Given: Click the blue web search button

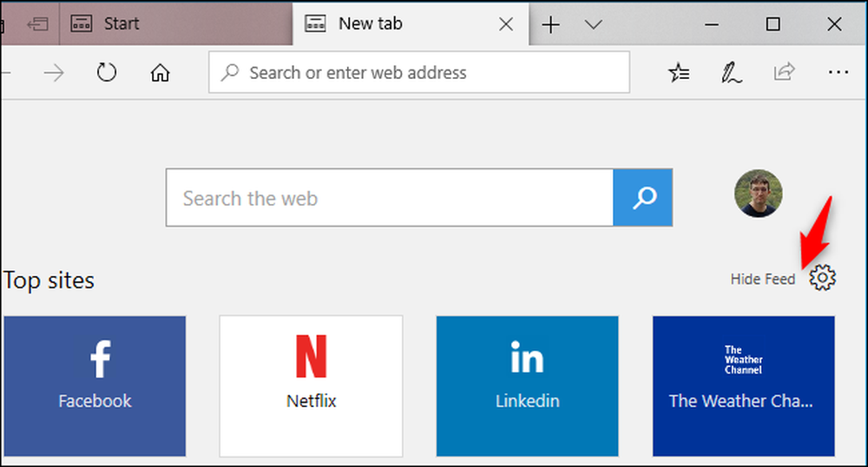Looking at the screenshot, I should point(643,198).
